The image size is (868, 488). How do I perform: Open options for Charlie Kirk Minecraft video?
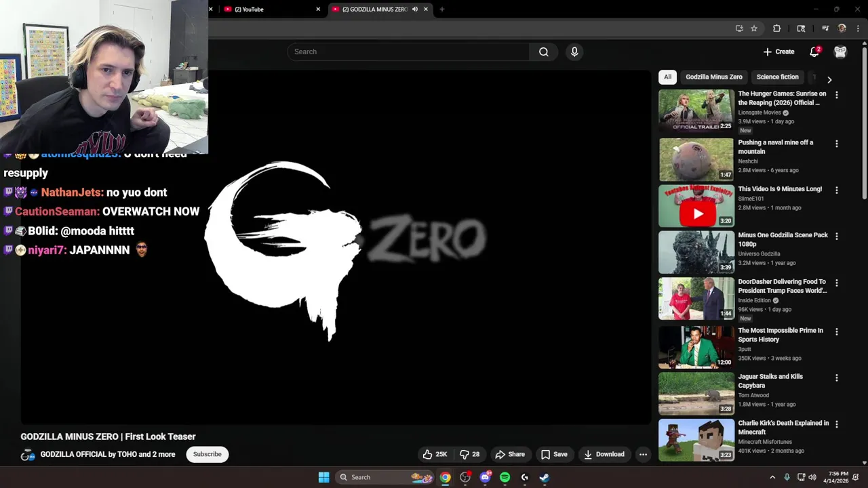click(837, 424)
